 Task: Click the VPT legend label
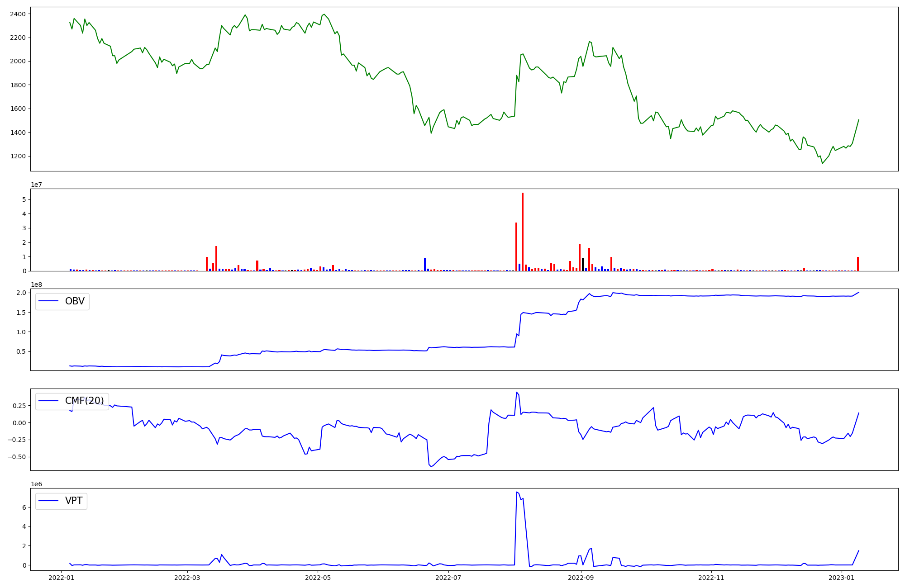pos(74,501)
